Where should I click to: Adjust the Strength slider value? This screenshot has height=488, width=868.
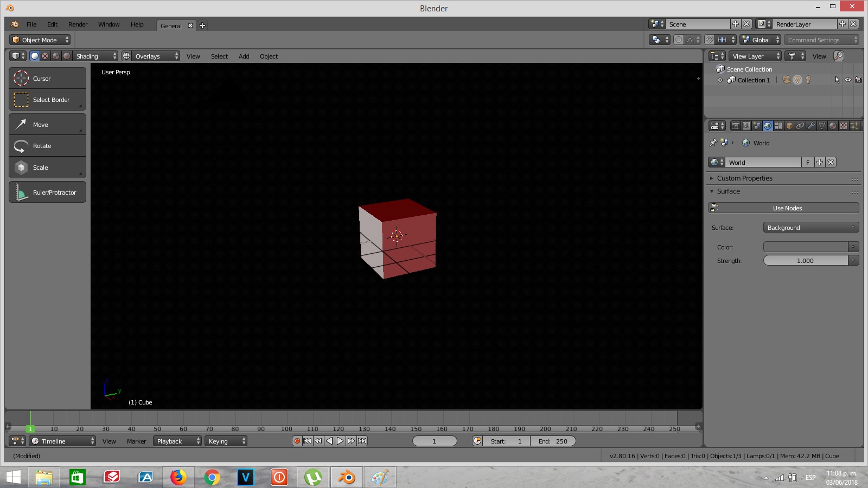click(x=806, y=261)
